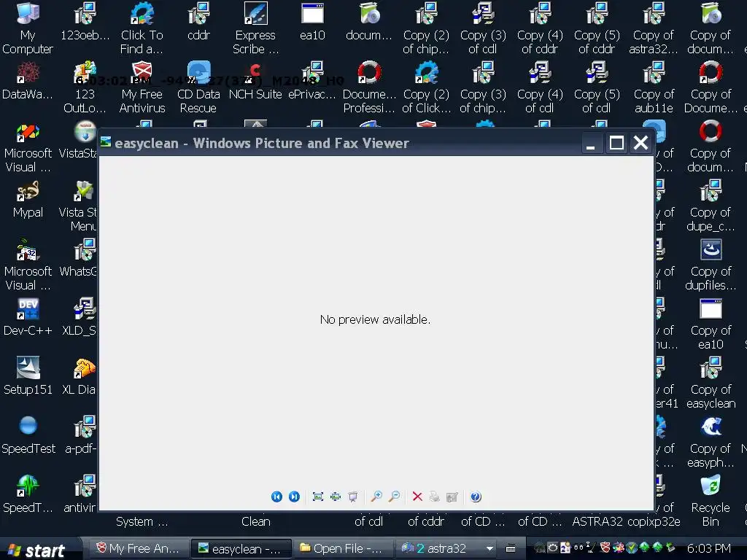Zoom out with magnifier minus icon

394,497
